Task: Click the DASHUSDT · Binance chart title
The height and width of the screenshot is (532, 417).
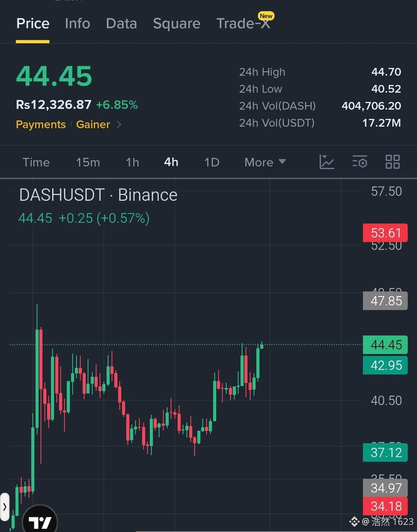Action: pyautogui.click(x=98, y=195)
